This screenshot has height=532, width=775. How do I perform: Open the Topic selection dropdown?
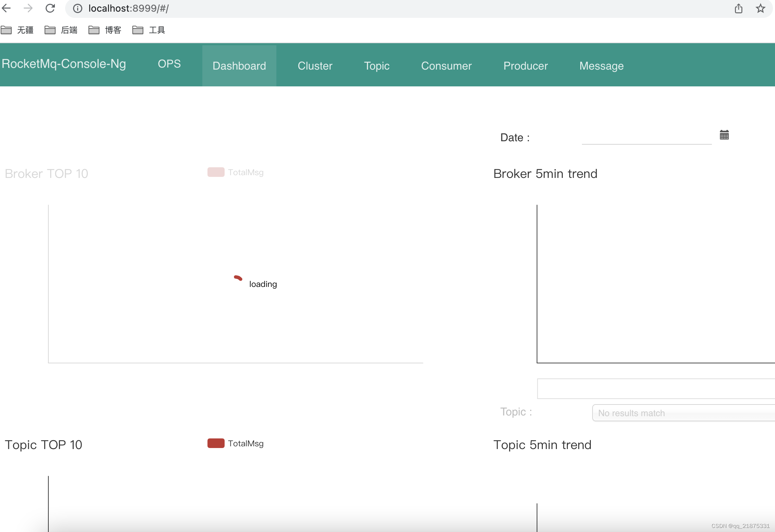click(682, 413)
